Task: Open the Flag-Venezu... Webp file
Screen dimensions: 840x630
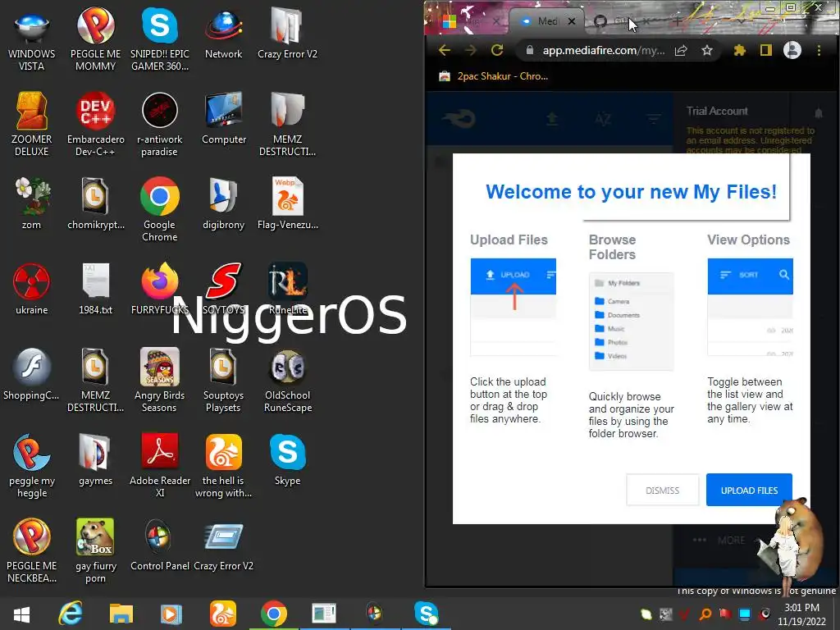Action: click(288, 203)
